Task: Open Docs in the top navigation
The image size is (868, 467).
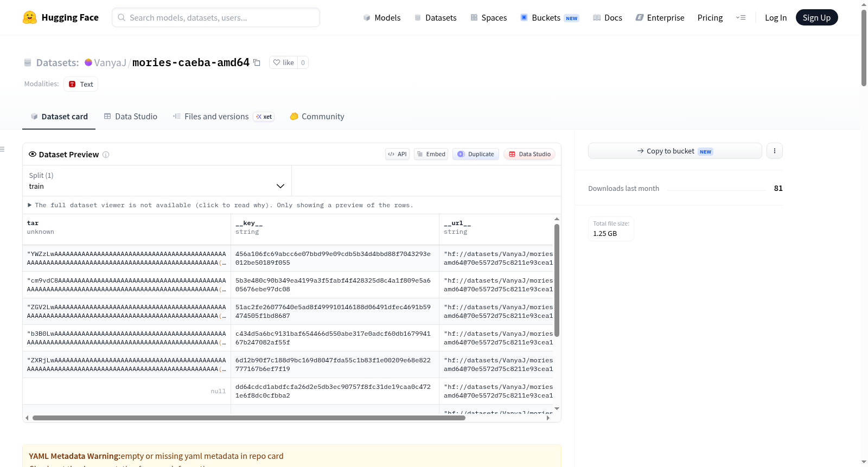Action: (608, 17)
